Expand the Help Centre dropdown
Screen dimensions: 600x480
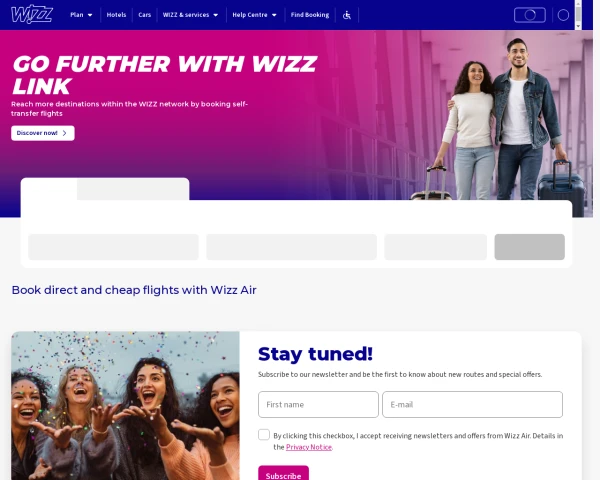(x=254, y=15)
